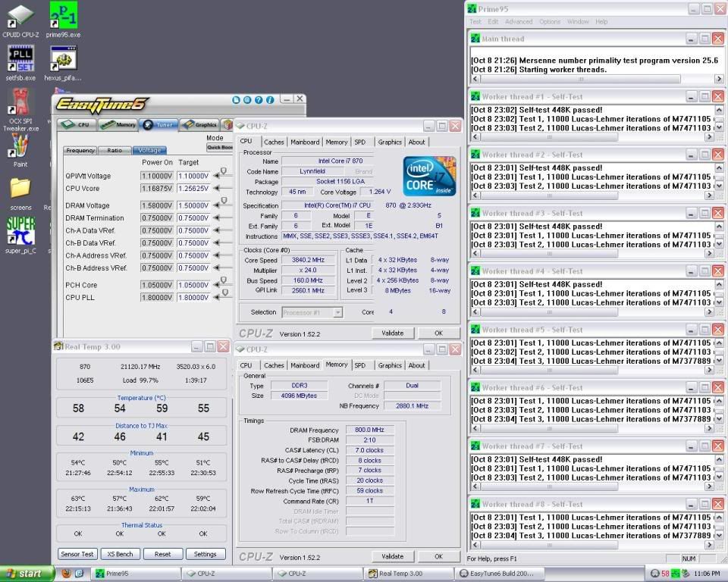This screenshot has height=582, width=728.
Task: Click the EasyTune6 hardware monitor cube icon tab
Action: point(227,124)
